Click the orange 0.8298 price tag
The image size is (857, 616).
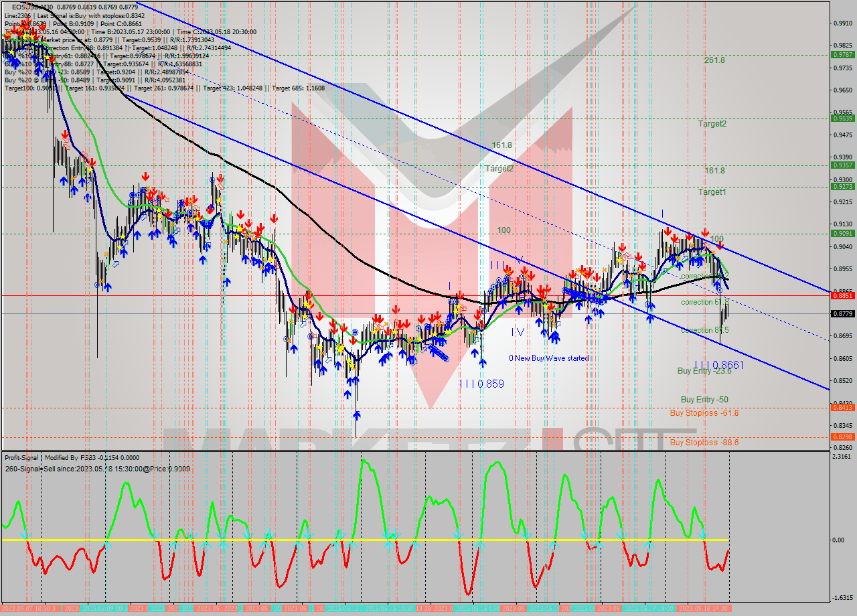(x=842, y=437)
